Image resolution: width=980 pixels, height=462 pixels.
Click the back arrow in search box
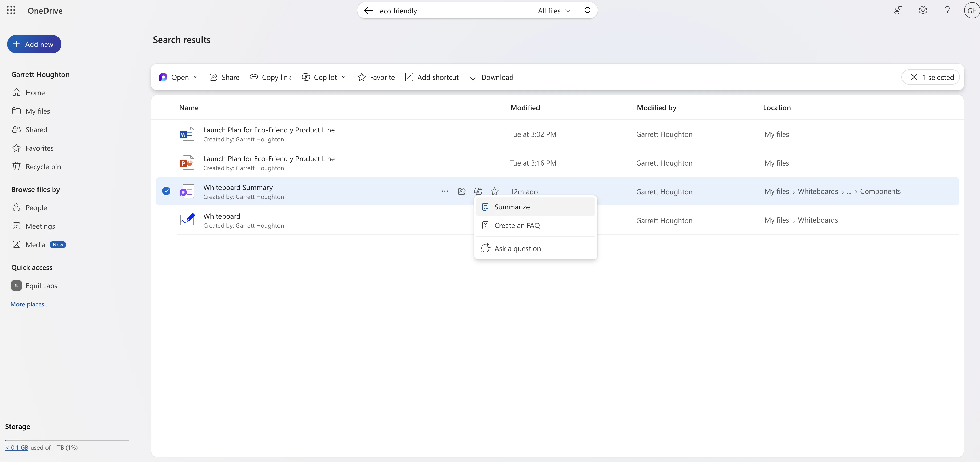[368, 11]
